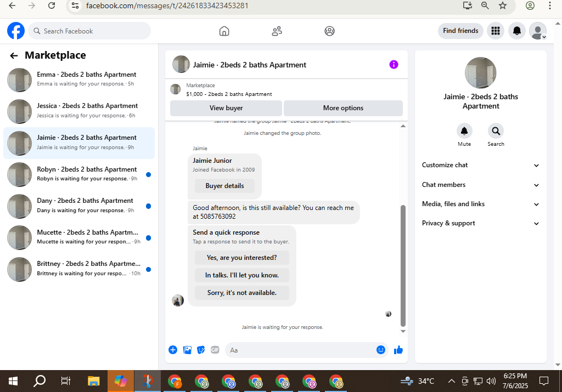The image size is (562, 392).
Task: Open Brittney 2beds 2 baths Apartment conversation
Action: (79, 269)
